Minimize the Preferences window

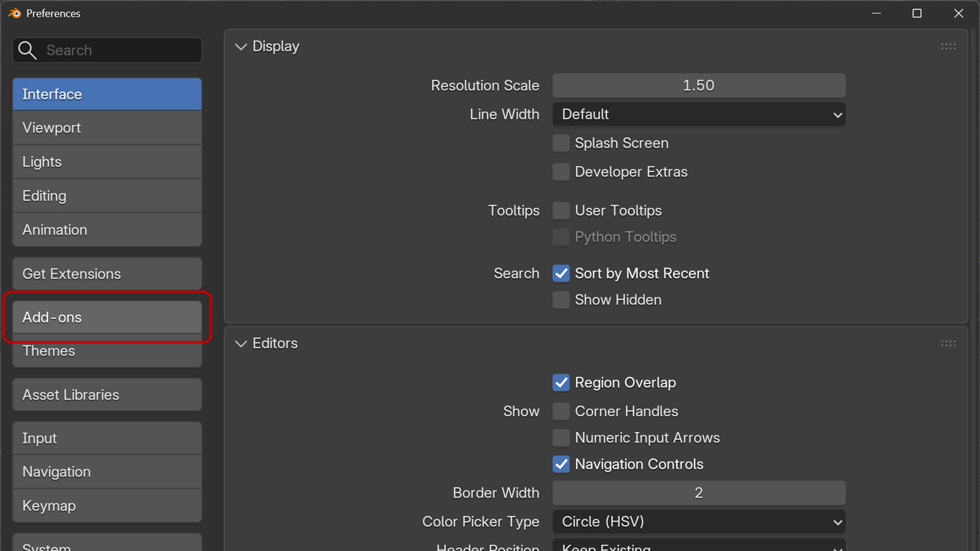tap(876, 13)
